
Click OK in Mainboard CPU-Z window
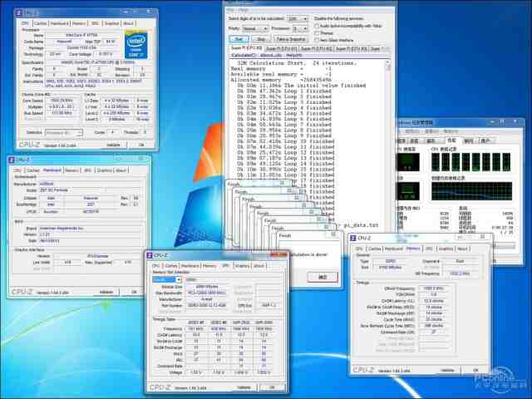pyautogui.click(x=134, y=292)
